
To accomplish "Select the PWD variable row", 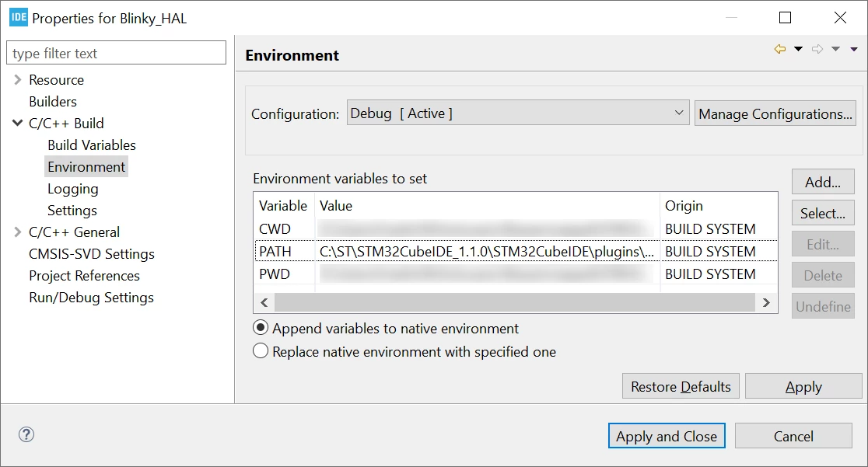I will click(x=516, y=274).
